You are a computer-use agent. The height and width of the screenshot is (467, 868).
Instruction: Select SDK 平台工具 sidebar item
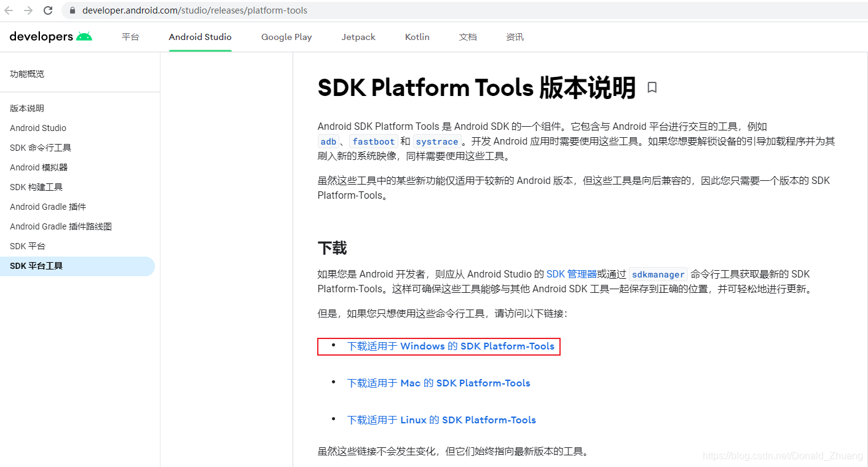(x=77, y=266)
